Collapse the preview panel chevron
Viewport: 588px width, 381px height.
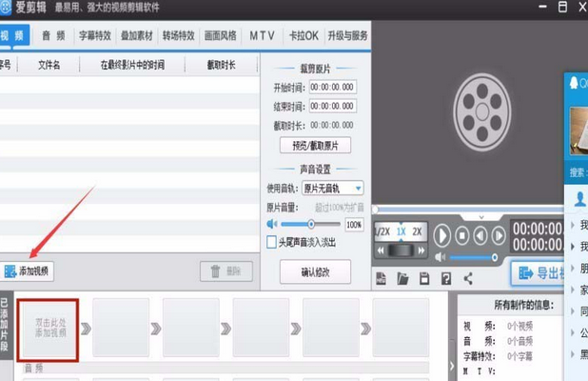(x=481, y=217)
